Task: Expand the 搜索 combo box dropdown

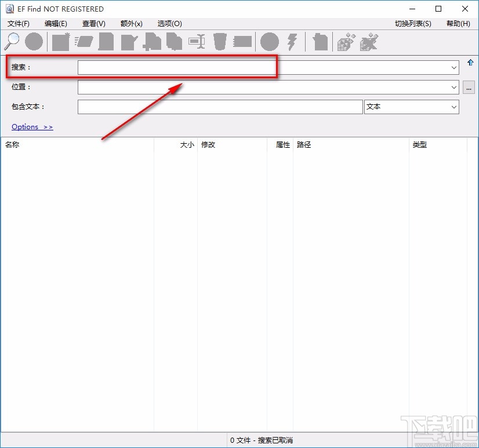Action: tap(453, 68)
